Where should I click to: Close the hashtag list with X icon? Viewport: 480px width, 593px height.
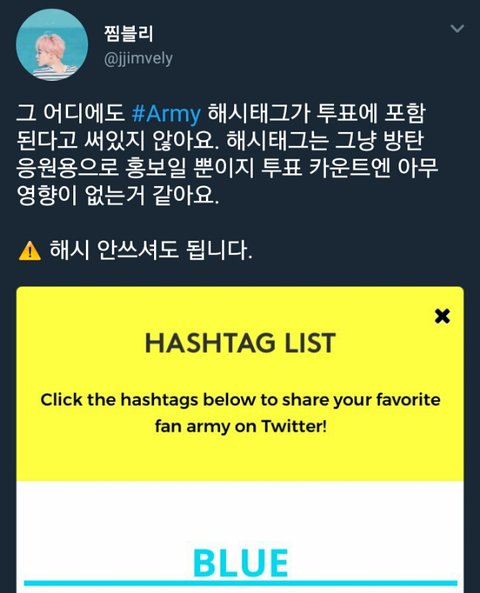(x=442, y=316)
